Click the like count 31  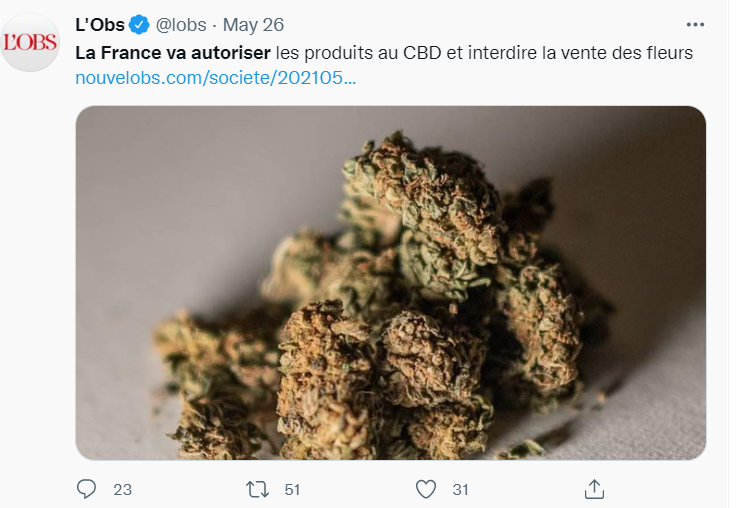click(460, 490)
